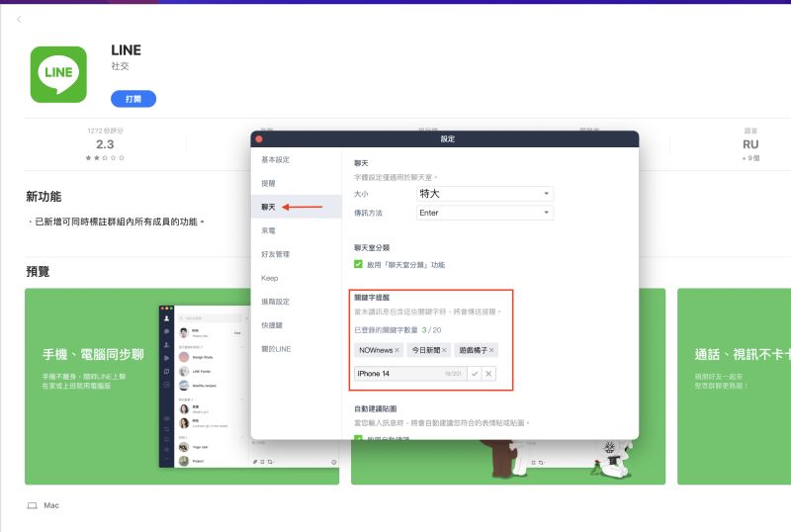Toggle 啟用「聊天室分類」功能 checkbox
791x532 pixels.
click(358, 264)
